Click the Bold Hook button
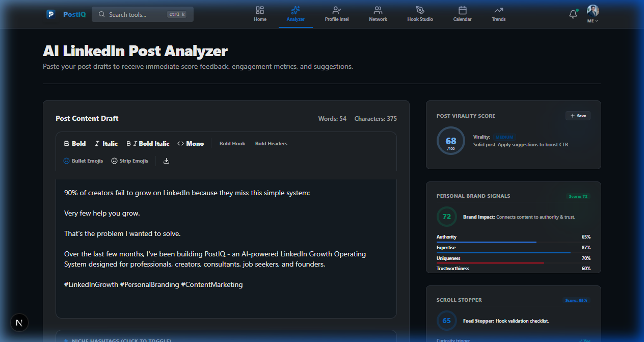The width and height of the screenshot is (644, 342). 232,144
